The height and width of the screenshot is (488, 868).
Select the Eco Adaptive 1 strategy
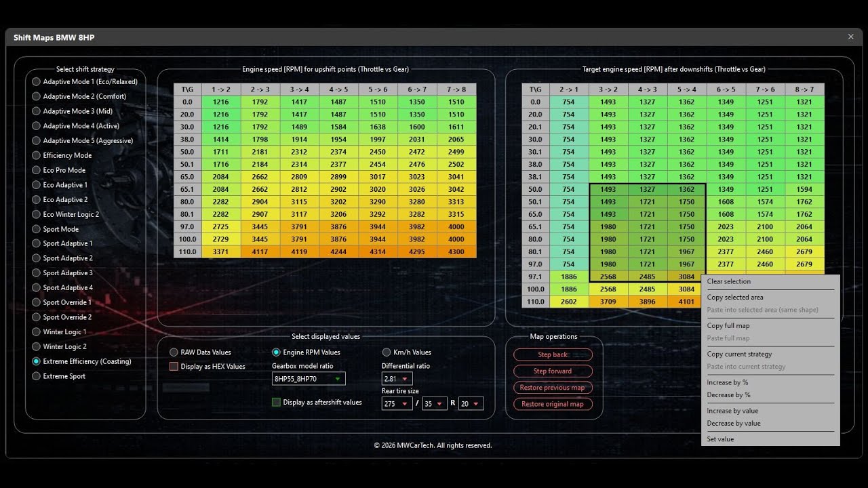[x=60, y=185]
